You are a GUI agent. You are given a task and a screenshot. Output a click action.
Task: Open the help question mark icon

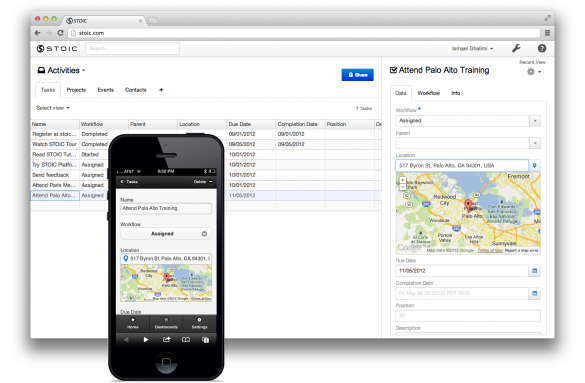click(542, 48)
